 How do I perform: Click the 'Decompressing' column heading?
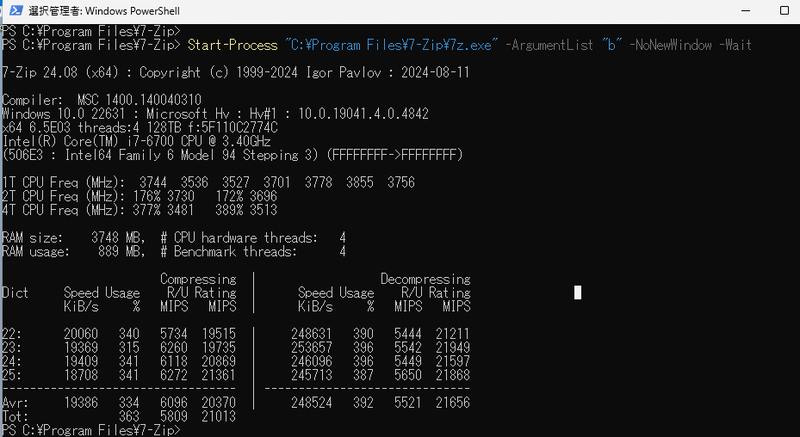pyautogui.click(x=426, y=279)
